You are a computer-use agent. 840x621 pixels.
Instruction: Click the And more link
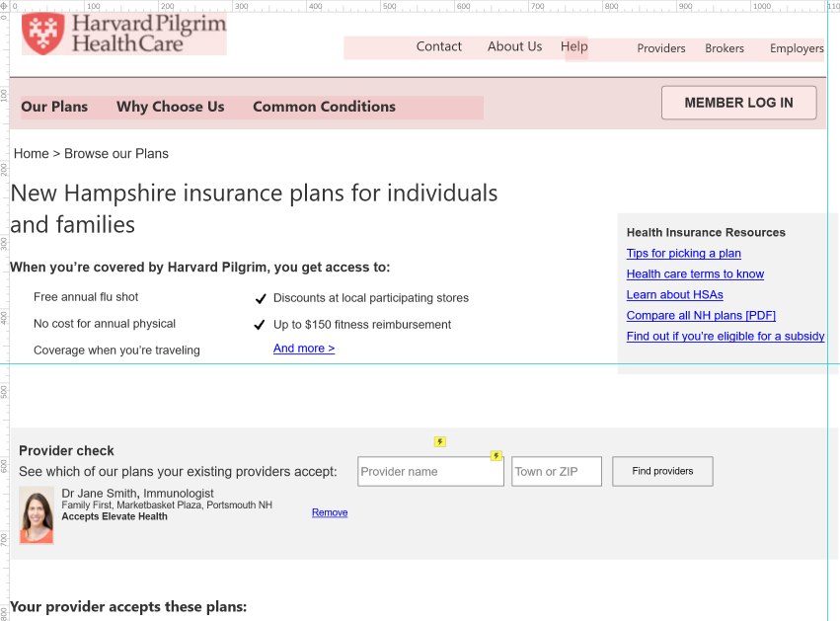pyautogui.click(x=304, y=349)
